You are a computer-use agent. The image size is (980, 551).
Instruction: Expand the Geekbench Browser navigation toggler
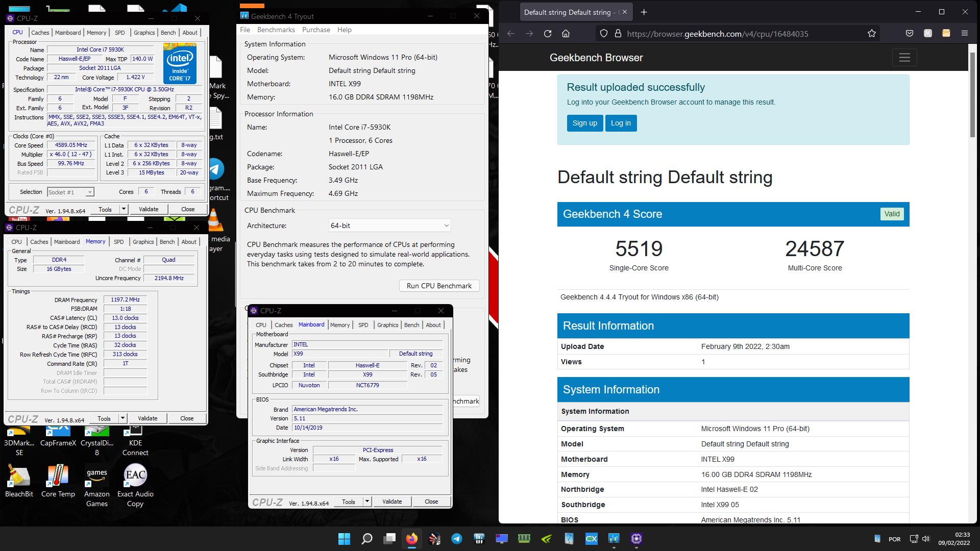(x=904, y=58)
